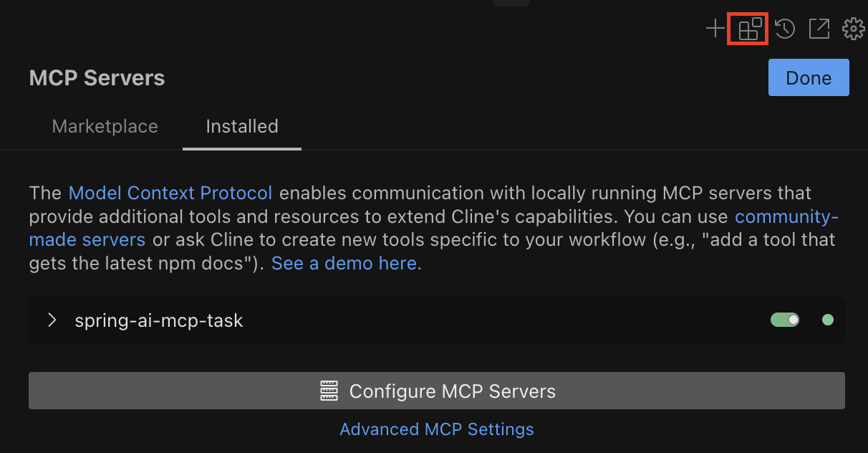868x453 pixels.
Task: Click the MCP Servers heading
Action: pyautogui.click(x=97, y=78)
